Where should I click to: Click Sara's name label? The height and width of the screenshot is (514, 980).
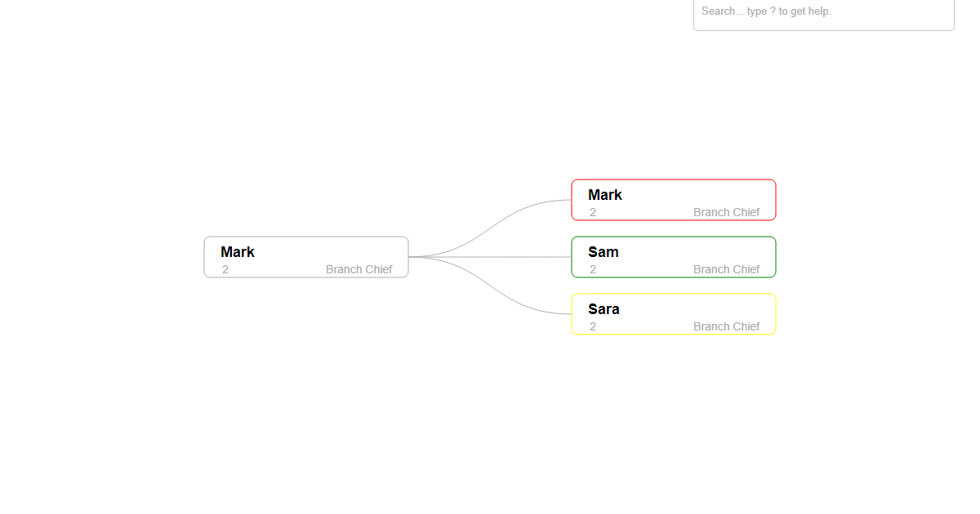604,309
